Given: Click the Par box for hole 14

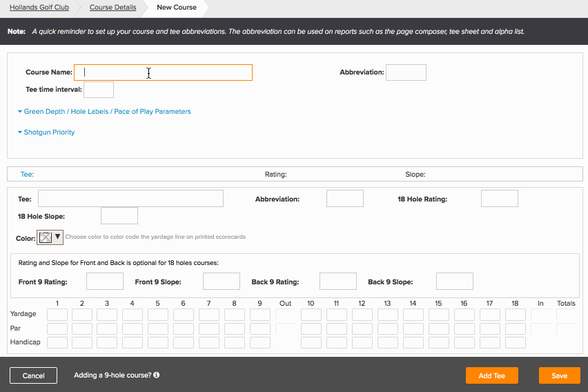Looking at the screenshot, I should [413, 329].
